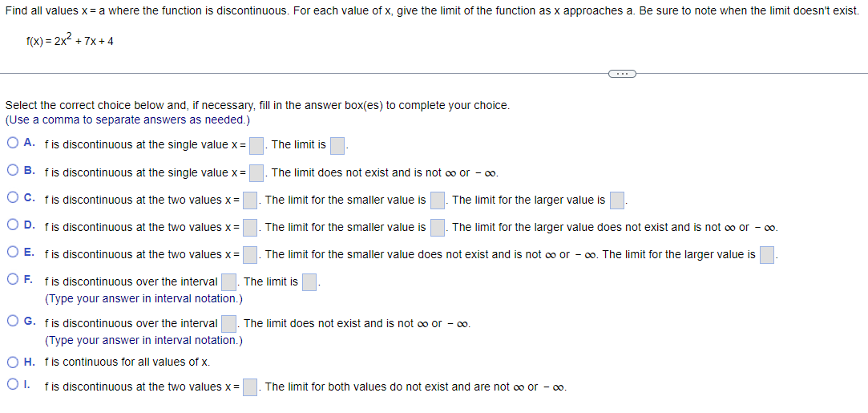This screenshot has width=868, height=413.
Task: Choose option H continuous for all values
Action: (x=13, y=362)
